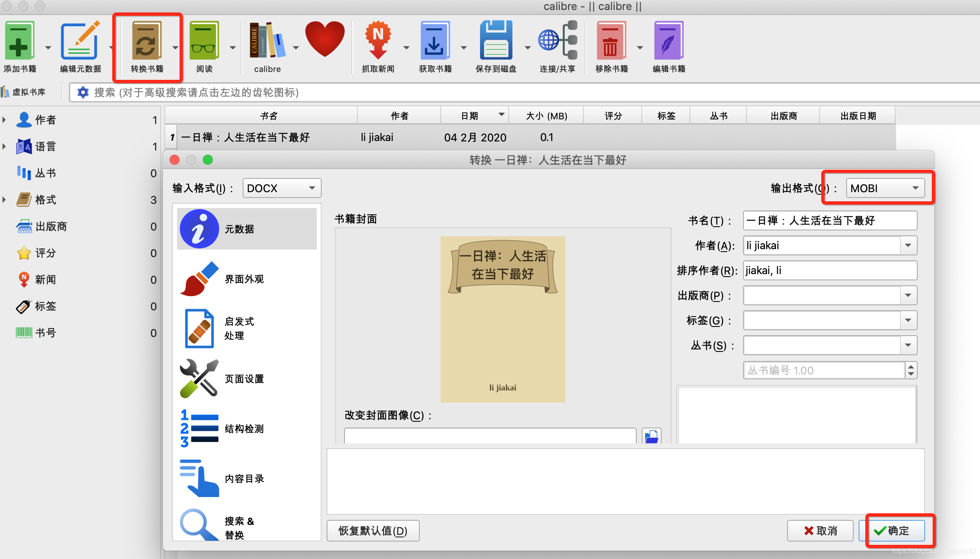Viewport: 980px width, 559px height.
Task: Click the book title (书名) input field
Action: pyautogui.click(x=830, y=220)
